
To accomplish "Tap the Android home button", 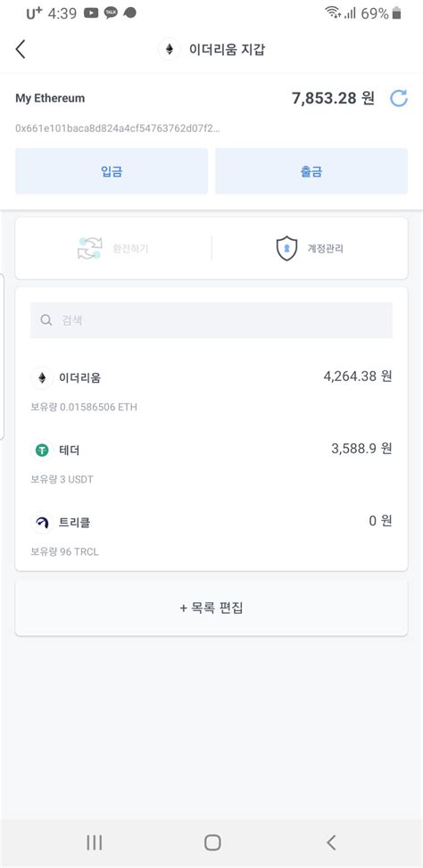I will (212, 842).
